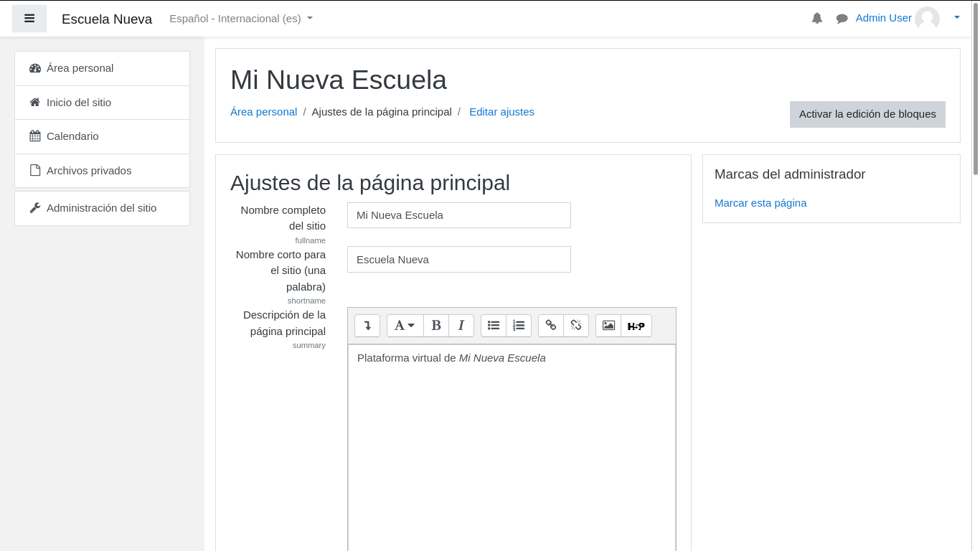
Task: Insert an unordered bullet list
Action: [494, 326]
